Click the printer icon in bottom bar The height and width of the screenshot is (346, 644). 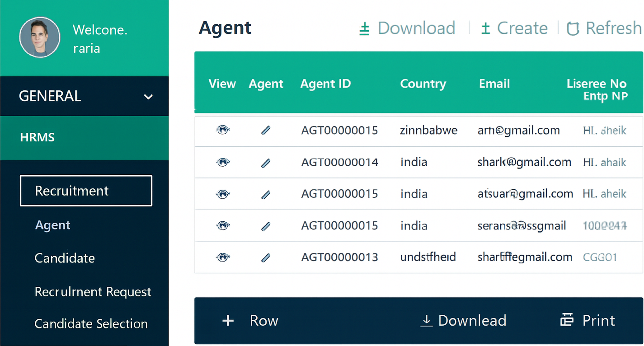tap(567, 320)
